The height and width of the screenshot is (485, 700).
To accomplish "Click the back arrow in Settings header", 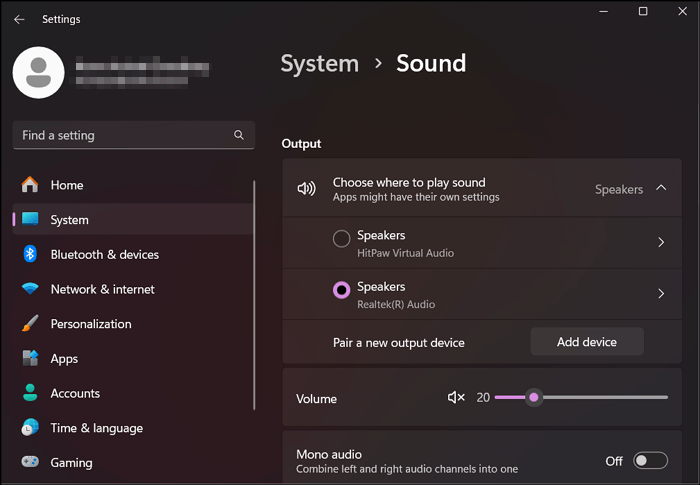I will click(19, 19).
